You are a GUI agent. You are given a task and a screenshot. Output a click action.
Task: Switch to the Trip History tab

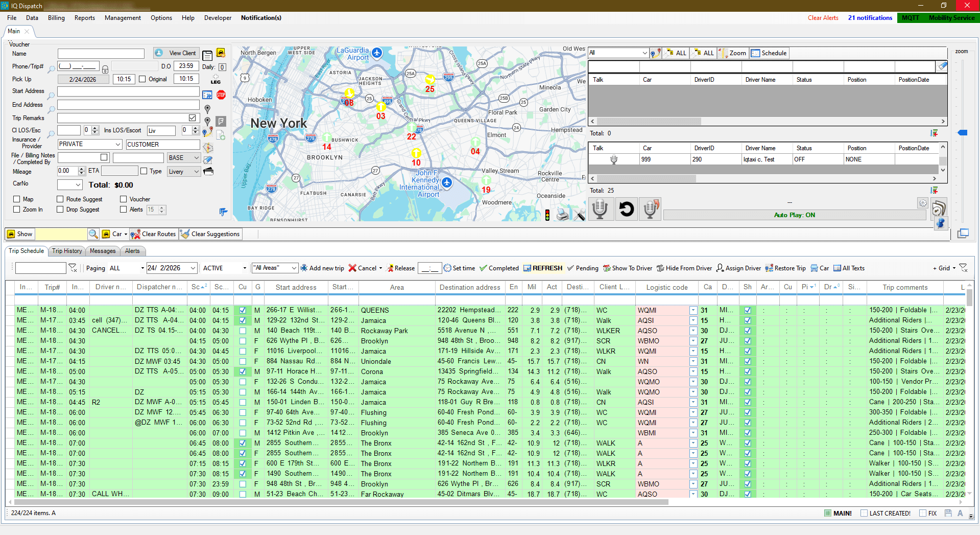coord(66,251)
